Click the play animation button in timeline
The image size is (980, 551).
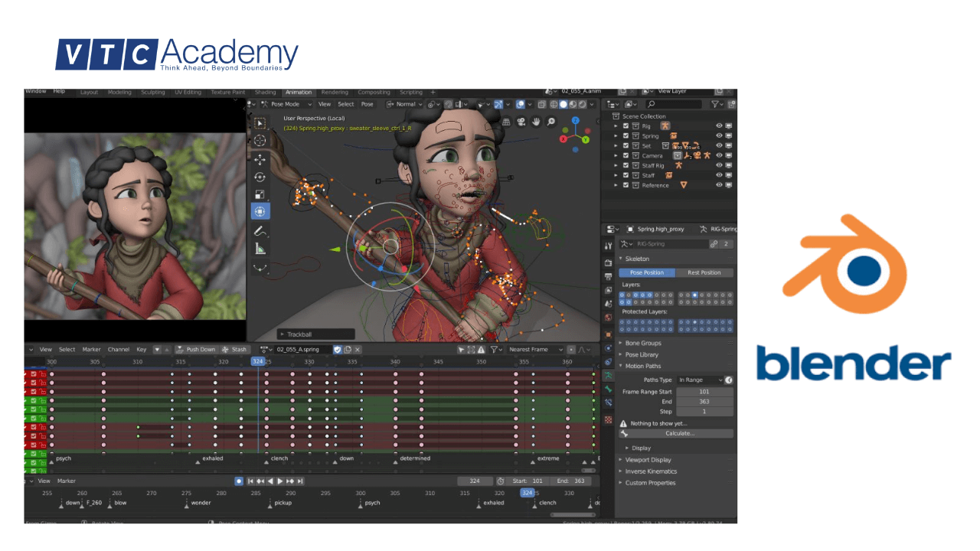coord(280,481)
